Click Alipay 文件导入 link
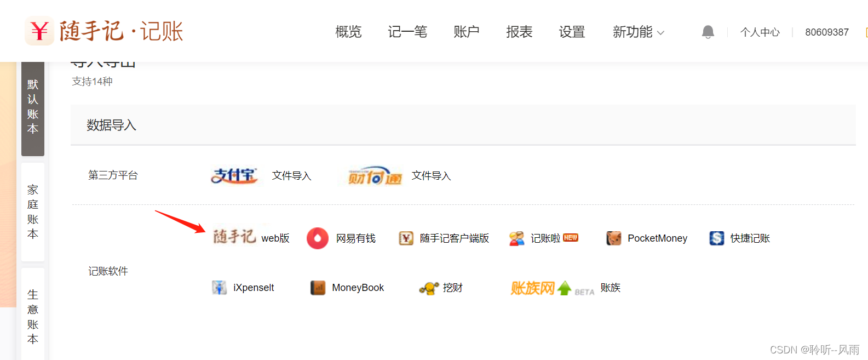The image size is (868, 360). (x=291, y=176)
